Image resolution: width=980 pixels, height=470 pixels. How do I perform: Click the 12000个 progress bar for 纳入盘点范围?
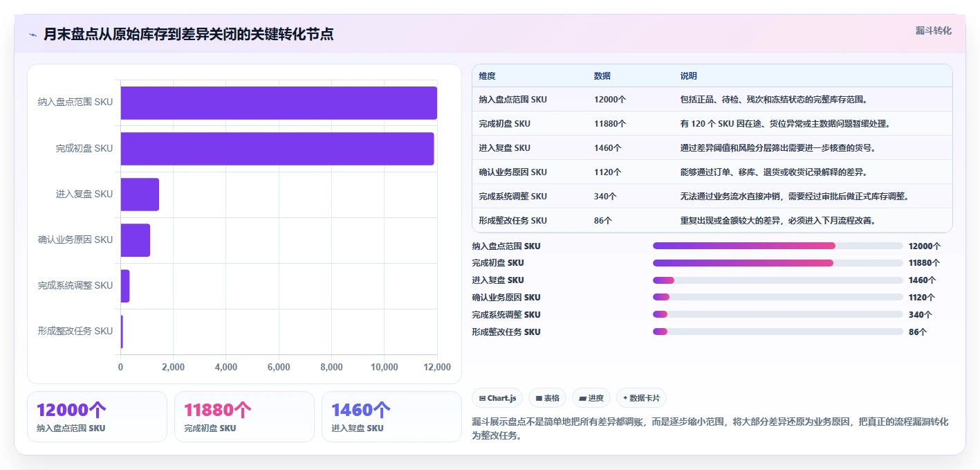pyautogui.click(x=778, y=246)
